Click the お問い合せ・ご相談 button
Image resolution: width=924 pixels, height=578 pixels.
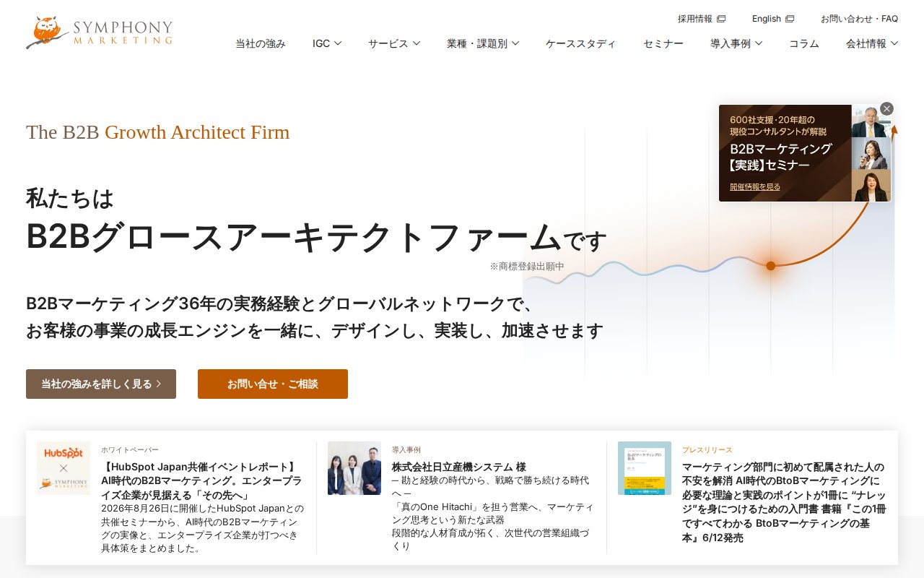tap(273, 384)
